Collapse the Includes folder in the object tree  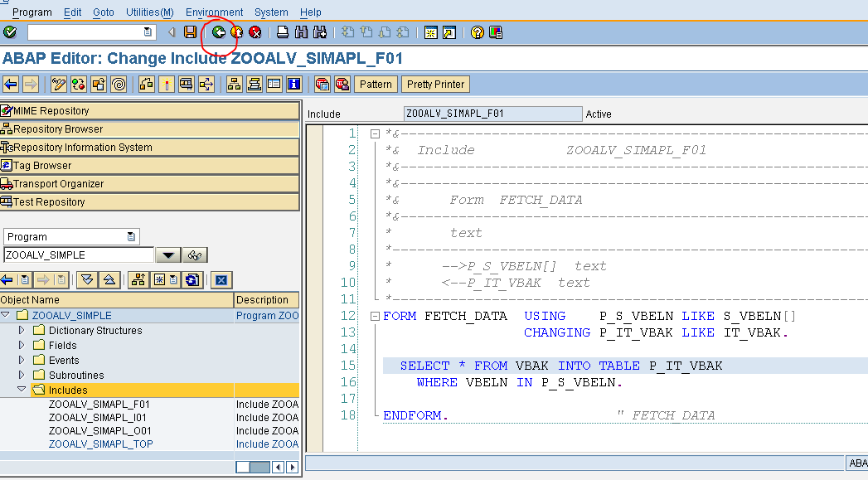22,390
